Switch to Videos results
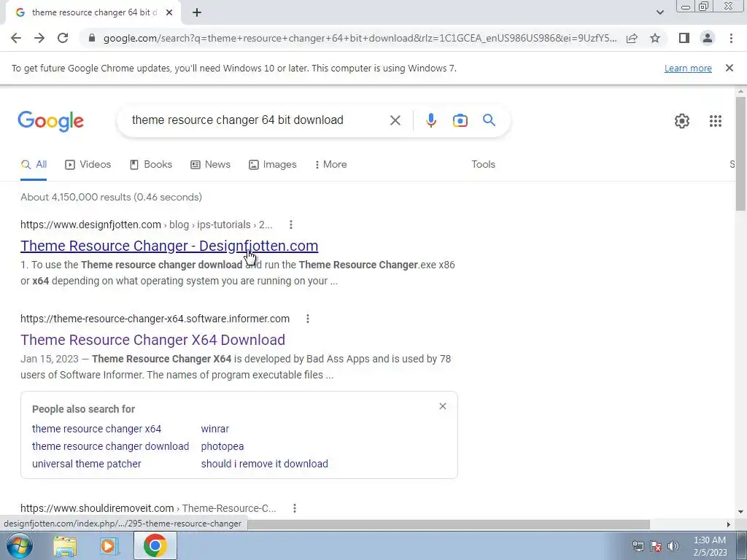 click(88, 164)
